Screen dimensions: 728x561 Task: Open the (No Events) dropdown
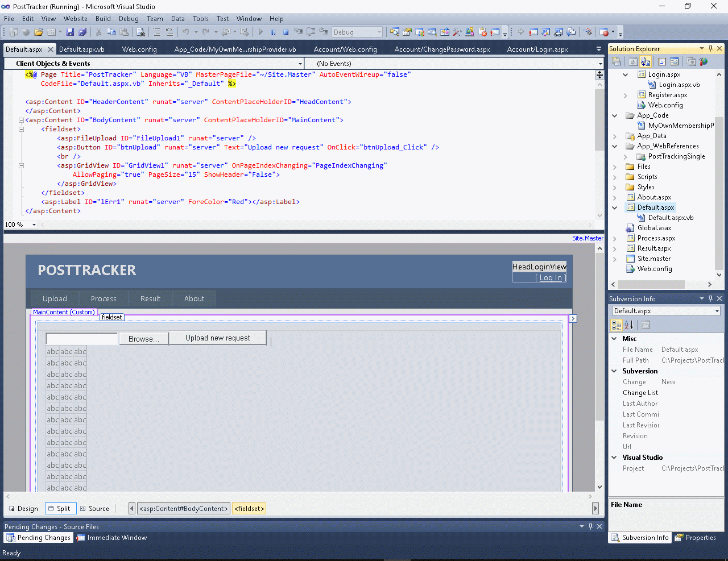pos(601,64)
